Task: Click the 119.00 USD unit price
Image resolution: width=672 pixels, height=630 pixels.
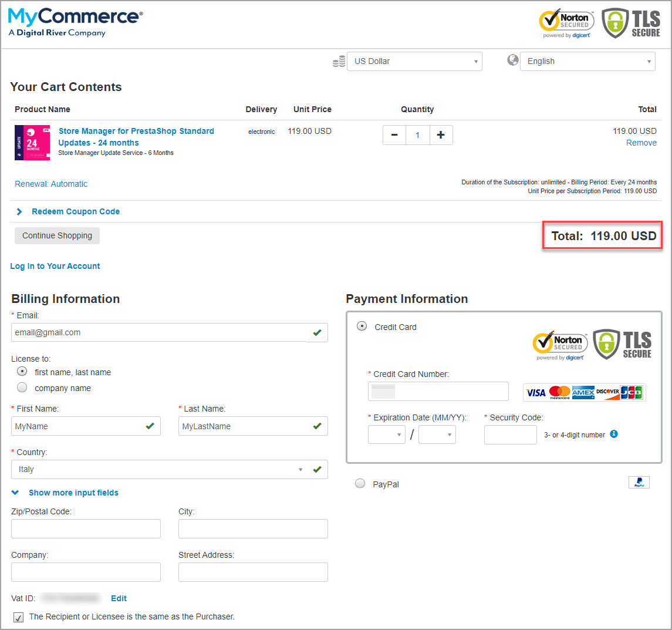Action: [309, 132]
